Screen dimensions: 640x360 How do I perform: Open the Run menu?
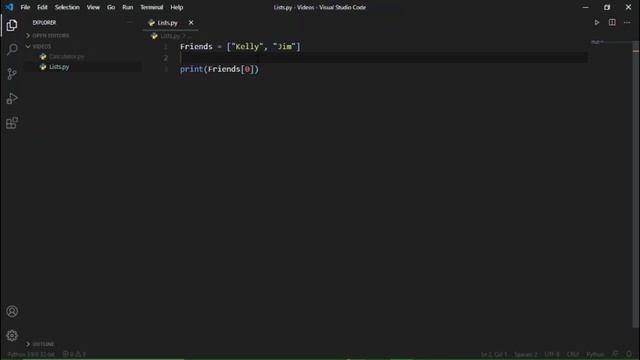pyautogui.click(x=127, y=7)
